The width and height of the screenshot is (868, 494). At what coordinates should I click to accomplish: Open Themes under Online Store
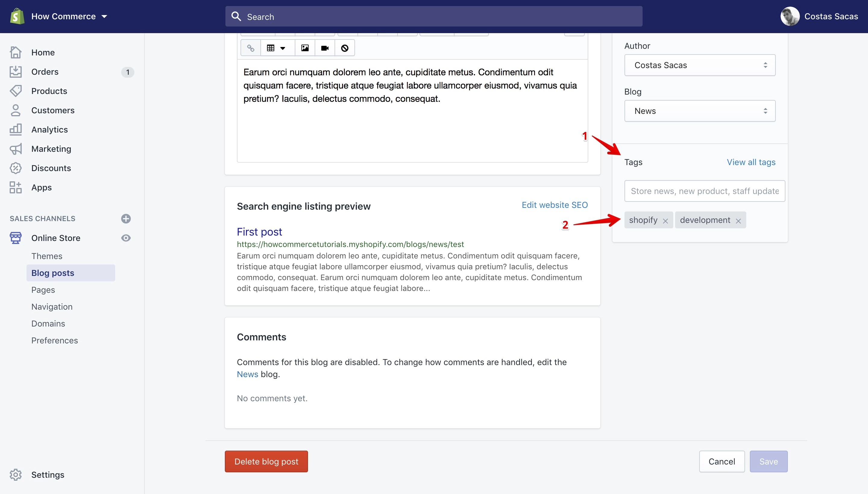(47, 256)
